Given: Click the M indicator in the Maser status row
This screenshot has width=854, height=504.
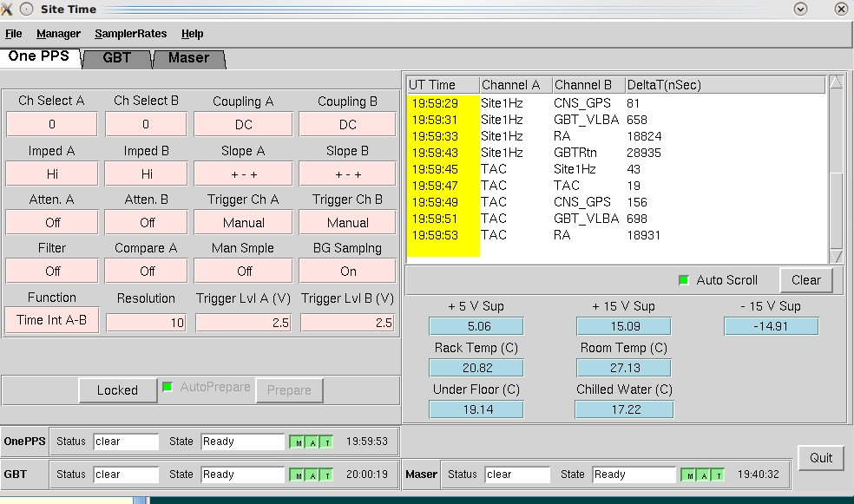Looking at the screenshot, I should pos(689,475).
